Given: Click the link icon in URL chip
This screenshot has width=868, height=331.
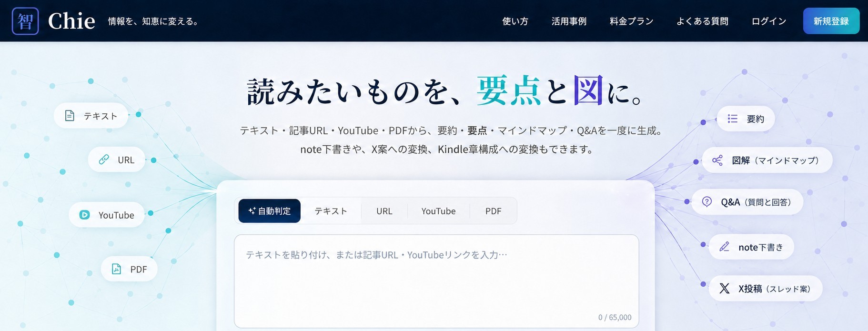Looking at the screenshot, I should point(104,160).
